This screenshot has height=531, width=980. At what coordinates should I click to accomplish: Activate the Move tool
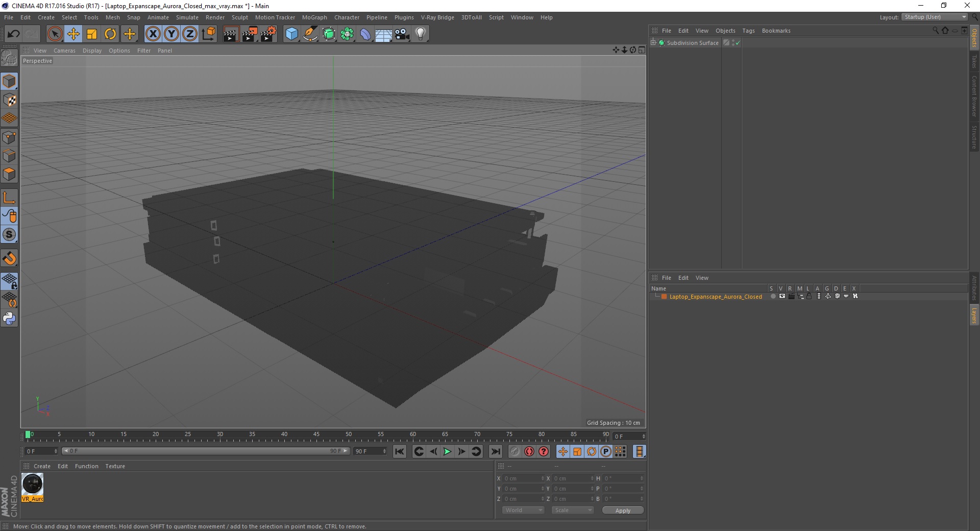pyautogui.click(x=73, y=34)
